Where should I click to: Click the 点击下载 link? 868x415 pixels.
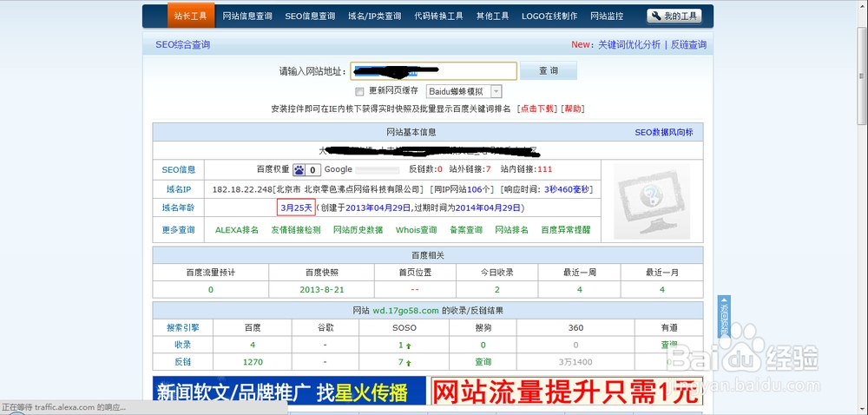click(537, 109)
